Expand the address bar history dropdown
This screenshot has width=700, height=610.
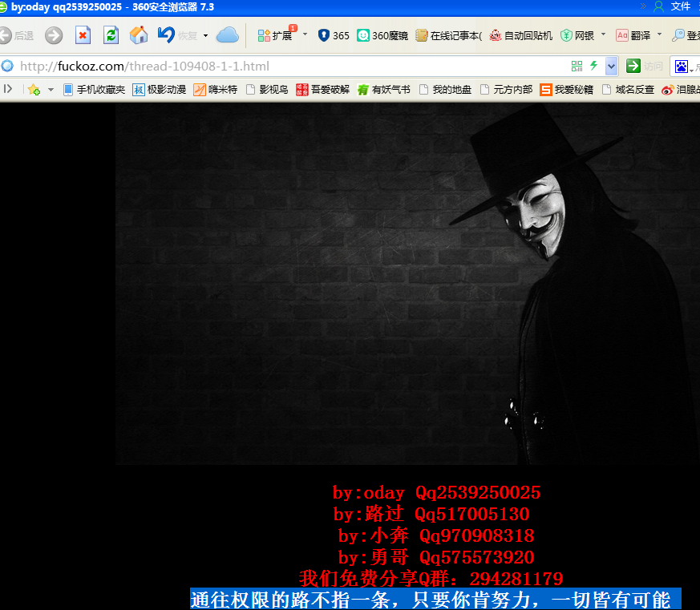(x=612, y=67)
